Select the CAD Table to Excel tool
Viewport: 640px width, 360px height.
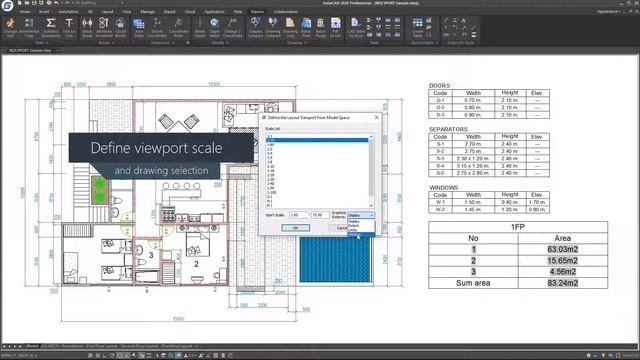(x=356, y=28)
